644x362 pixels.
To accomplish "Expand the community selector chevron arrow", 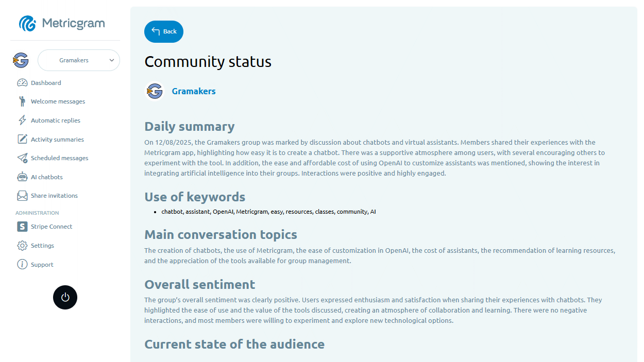I will pyautogui.click(x=112, y=60).
